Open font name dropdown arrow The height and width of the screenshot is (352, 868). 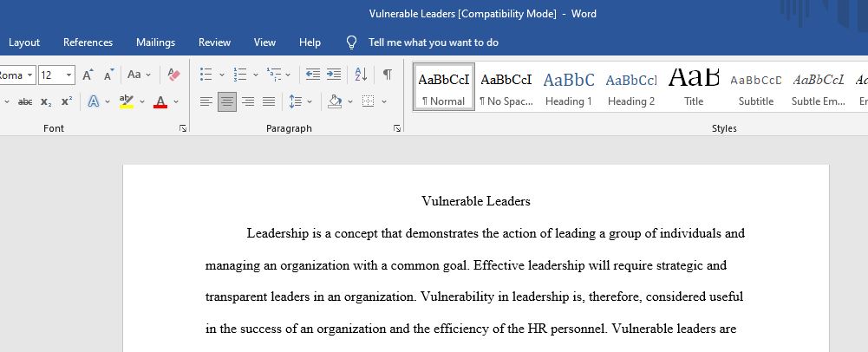point(29,75)
